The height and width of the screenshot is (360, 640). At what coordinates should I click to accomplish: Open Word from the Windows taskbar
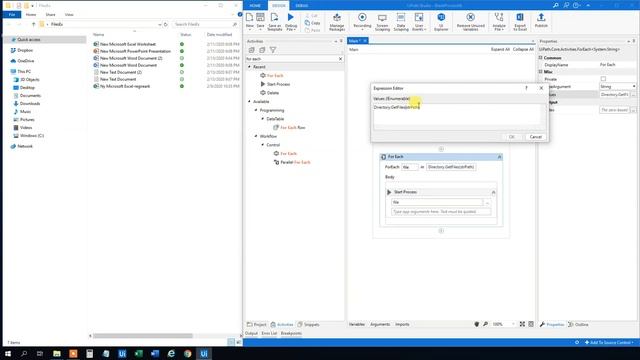tap(155, 353)
